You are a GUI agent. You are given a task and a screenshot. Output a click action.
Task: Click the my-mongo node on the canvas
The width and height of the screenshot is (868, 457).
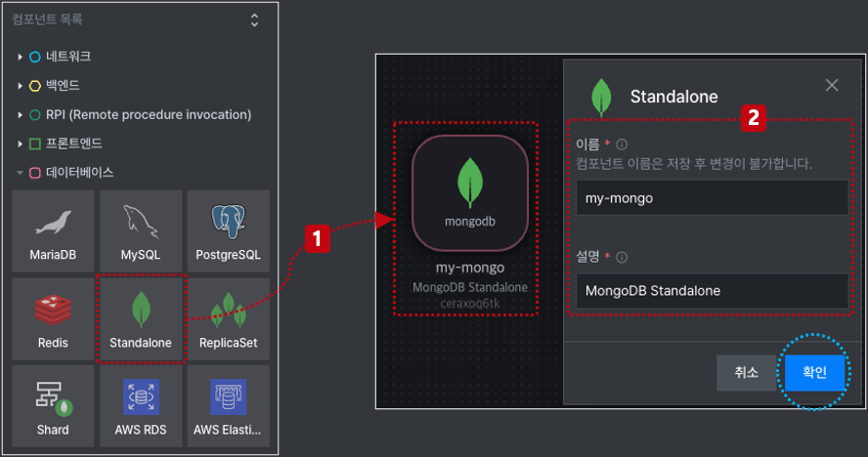(x=470, y=193)
